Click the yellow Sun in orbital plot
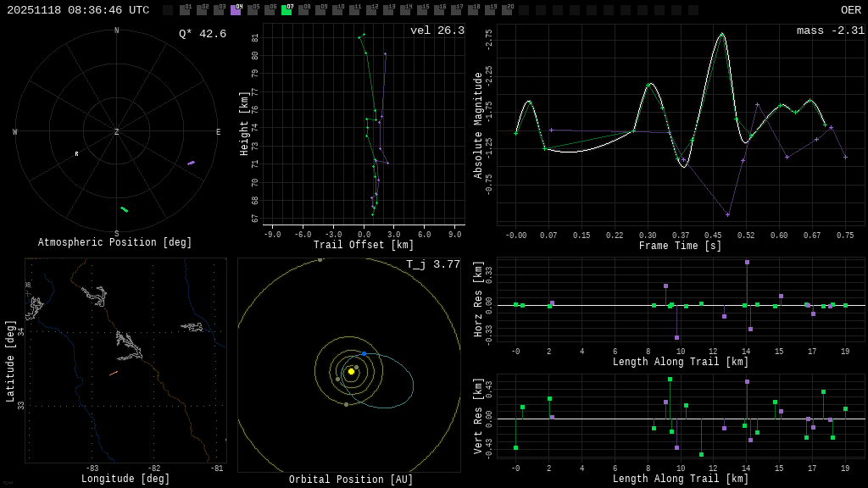 [x=351, y=371]
